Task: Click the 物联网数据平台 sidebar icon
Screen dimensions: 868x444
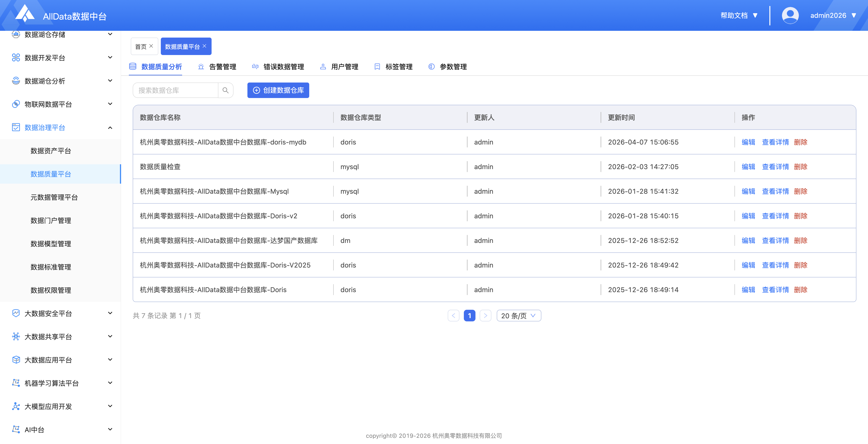Action: point(16,104)
